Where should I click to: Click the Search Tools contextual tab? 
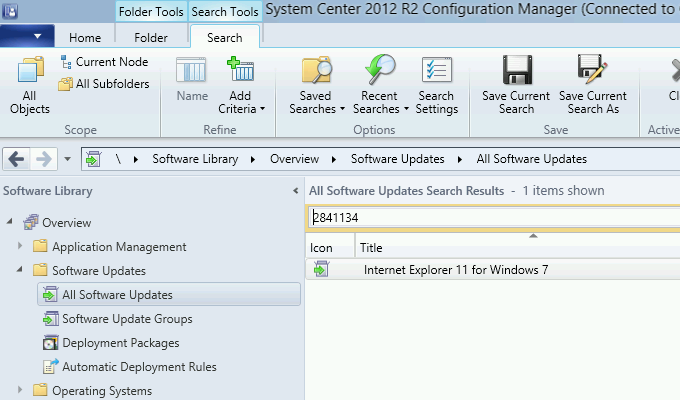point(225,12)
